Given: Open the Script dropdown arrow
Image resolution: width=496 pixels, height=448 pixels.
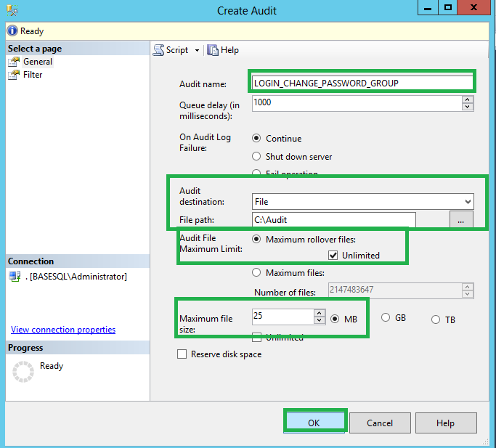Looking at the screenshot, I should tap(197, 50).
